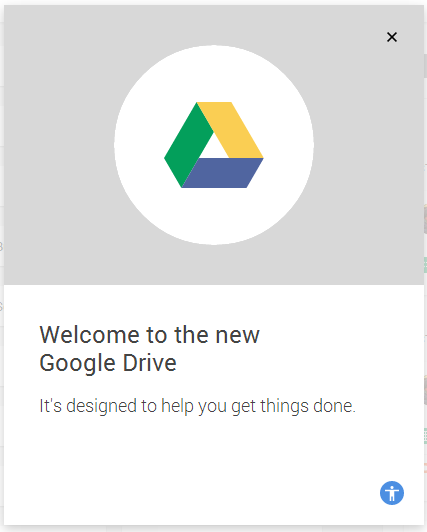Click the word "Welcome" in the heading

[90, 335]
